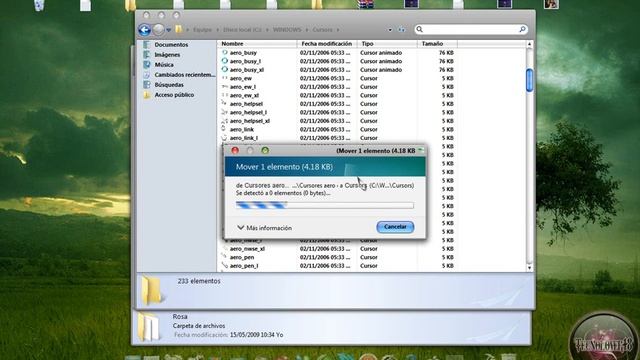The image size is (640, 360).
Task: Click the magnifier icon at right of search box
Action: point(522,29)
